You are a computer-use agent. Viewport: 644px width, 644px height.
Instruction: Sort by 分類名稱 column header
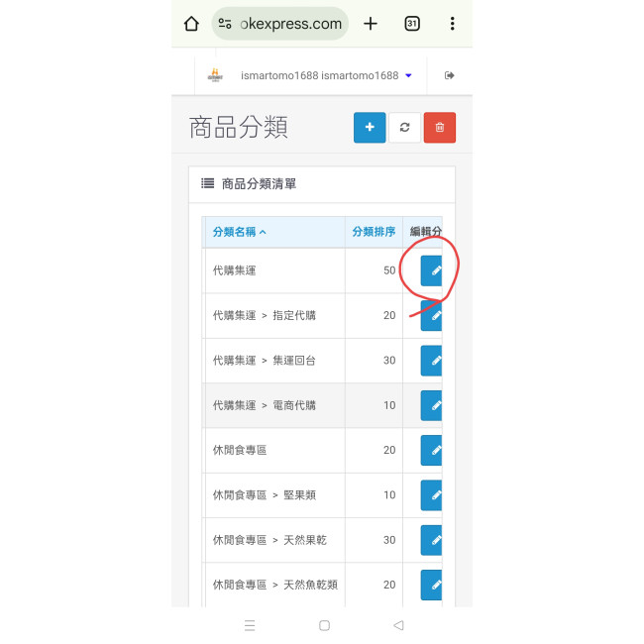point(240,233)
